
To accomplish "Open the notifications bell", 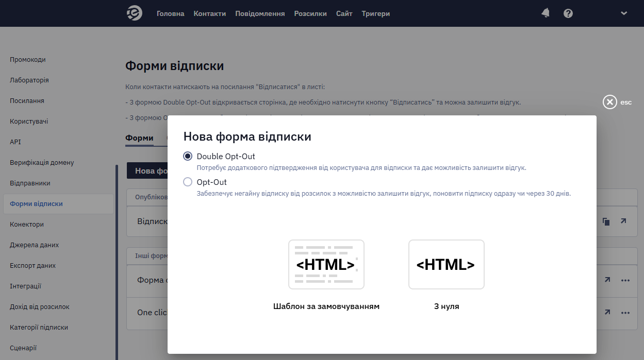I will (546, 13).
